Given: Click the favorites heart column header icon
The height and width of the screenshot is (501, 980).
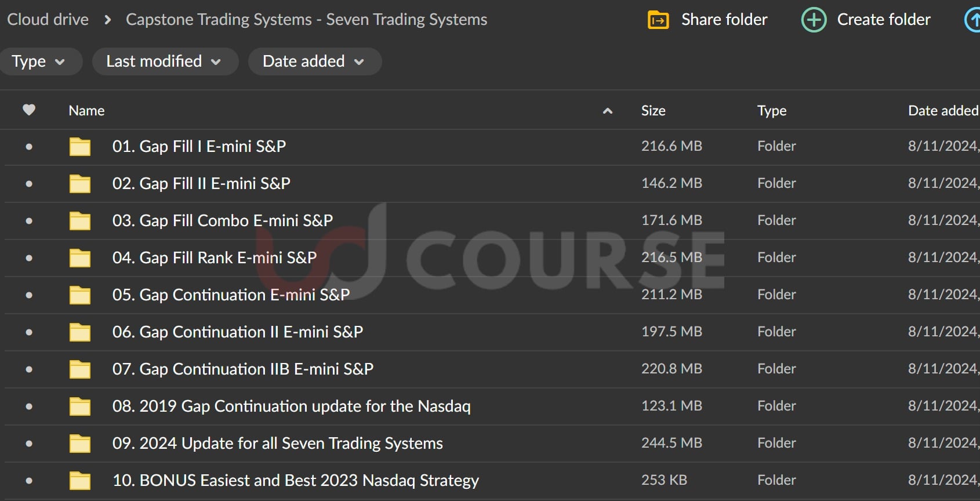Looking at the screenshot, I should pos(29,110).
